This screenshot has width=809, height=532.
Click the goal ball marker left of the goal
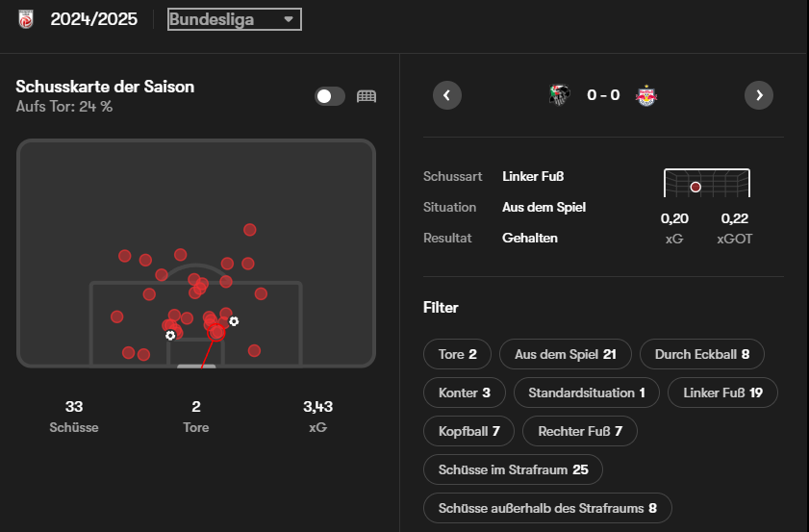click(x=170, y=335)
